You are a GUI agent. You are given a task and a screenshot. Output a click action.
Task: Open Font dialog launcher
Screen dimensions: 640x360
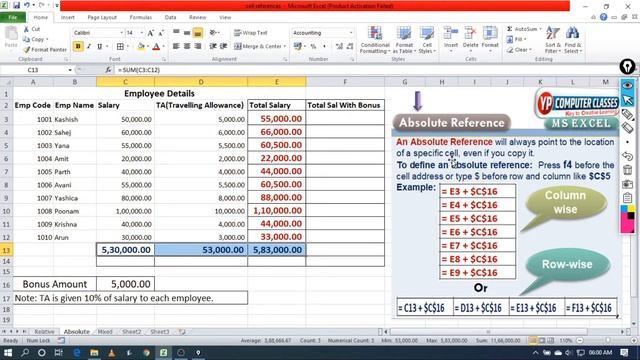[x=164, y=60]
